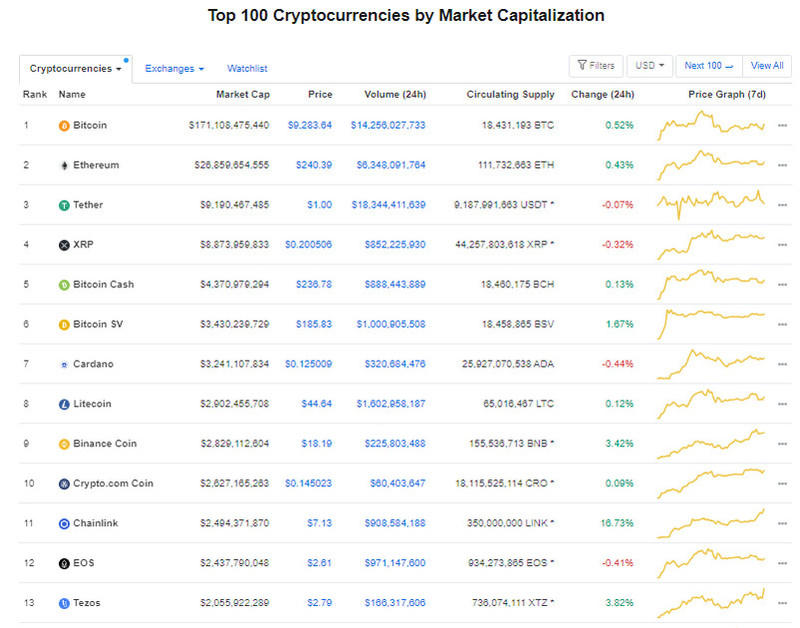Switch to the Watchlist tab
Image resolution: width=800 pixels, height=628 pixels.
pos(246,68)
